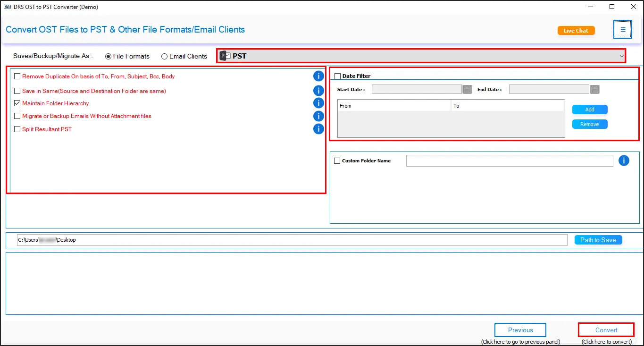Enable Remove Duplicate checkbox
This screenshot has width=644, height=346.
point(17,76)
